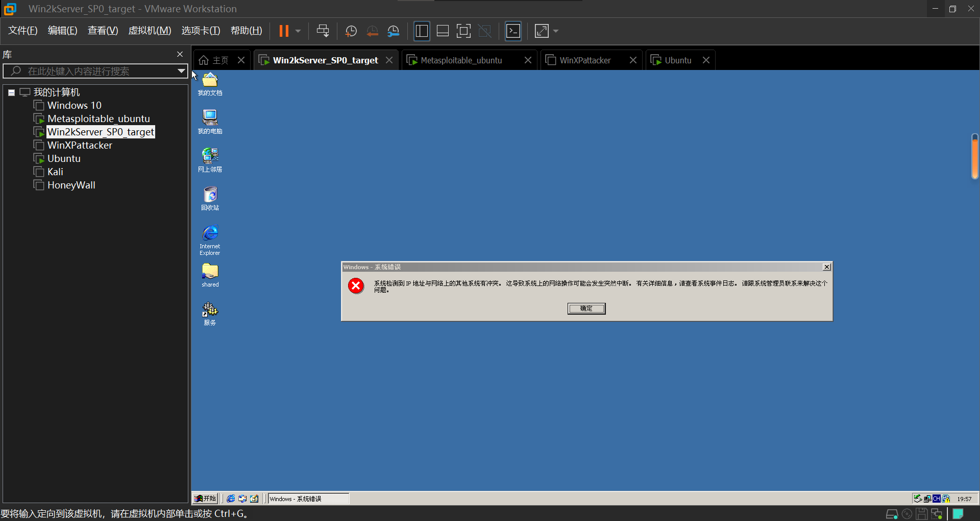This screenshot has height=521, width=980.
Task: Open the 选项卡(T) menu
Action: pyautogui.click(x=201, y=31)
